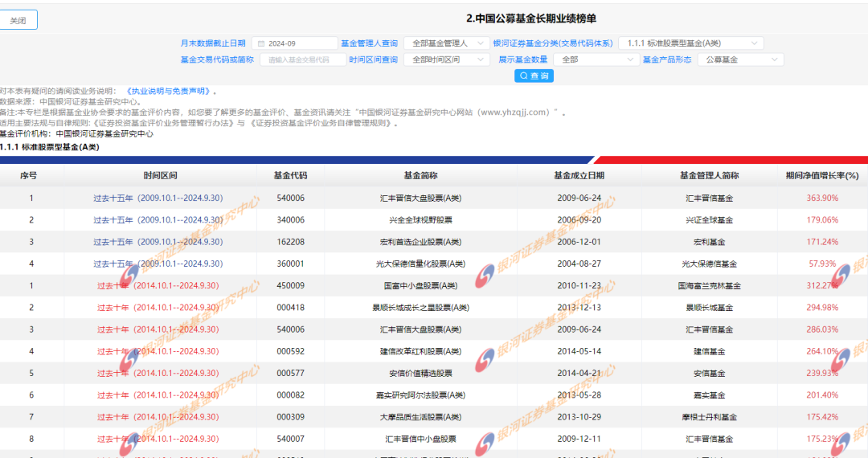868x458 pixels.
Task: Click the 期间净值增长率(%) column header
Action: pos(822,175)
